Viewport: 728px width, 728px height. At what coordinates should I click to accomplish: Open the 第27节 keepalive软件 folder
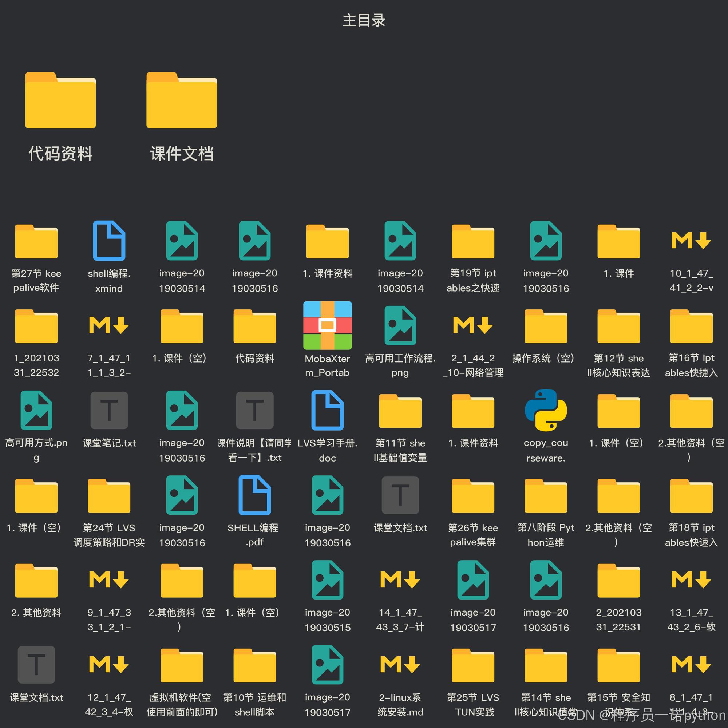[x=36, y=241]
